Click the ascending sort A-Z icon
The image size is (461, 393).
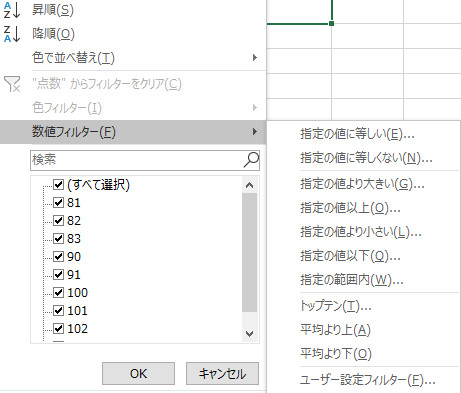coord(12,10)
